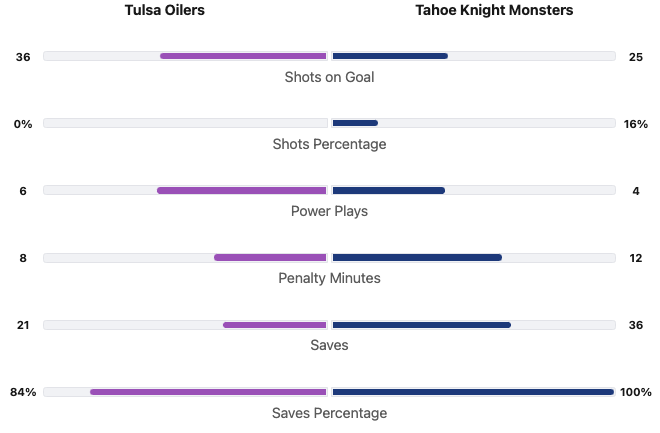The width and height of the screenshot is (660, 433).
Task: Select the Saves Percentage label
Action: (329, 413)
